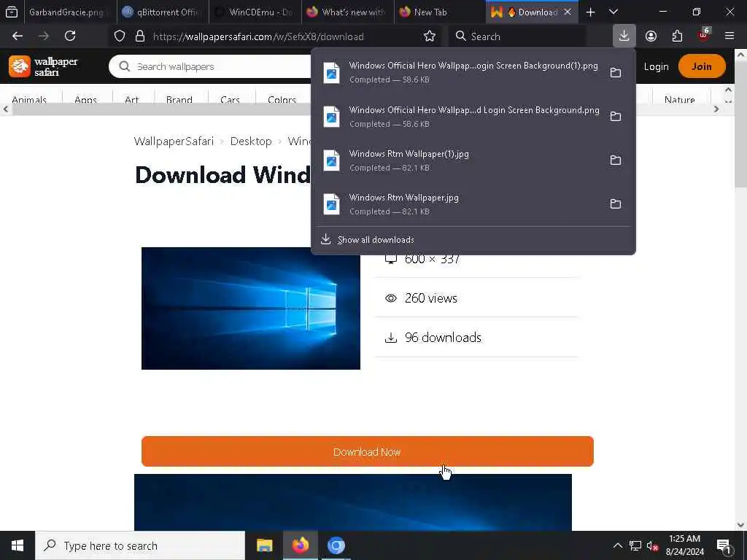Open Windows Official Hero Background(1).png download entry
The height and width of the screenshot is (560, 747).
pos(460,72)
